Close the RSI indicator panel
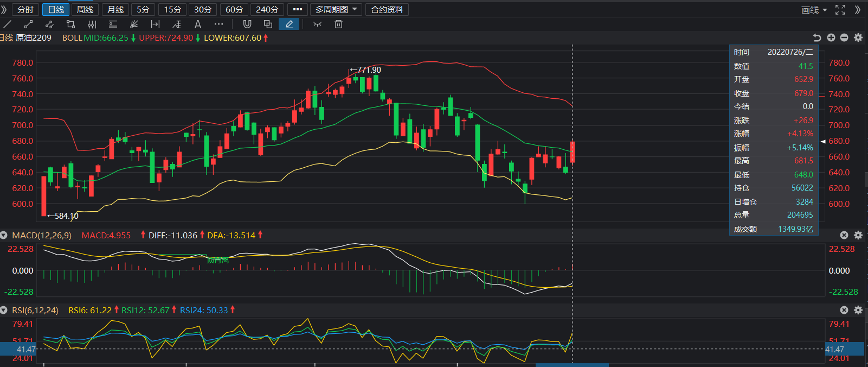 (x=844, y=310)
